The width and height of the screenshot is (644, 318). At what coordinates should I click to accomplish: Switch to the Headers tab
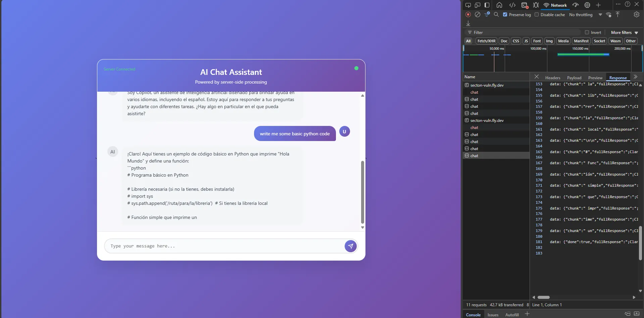pyautogui.click(x=552, y=78)
